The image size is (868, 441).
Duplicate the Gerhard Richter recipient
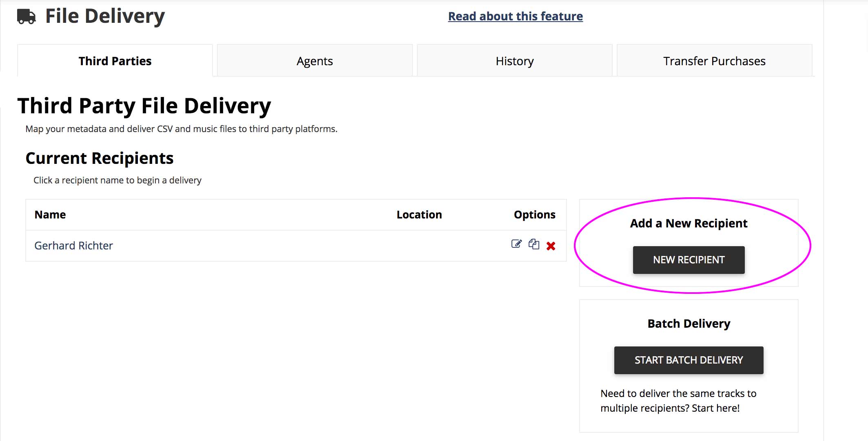coord(534,244)
